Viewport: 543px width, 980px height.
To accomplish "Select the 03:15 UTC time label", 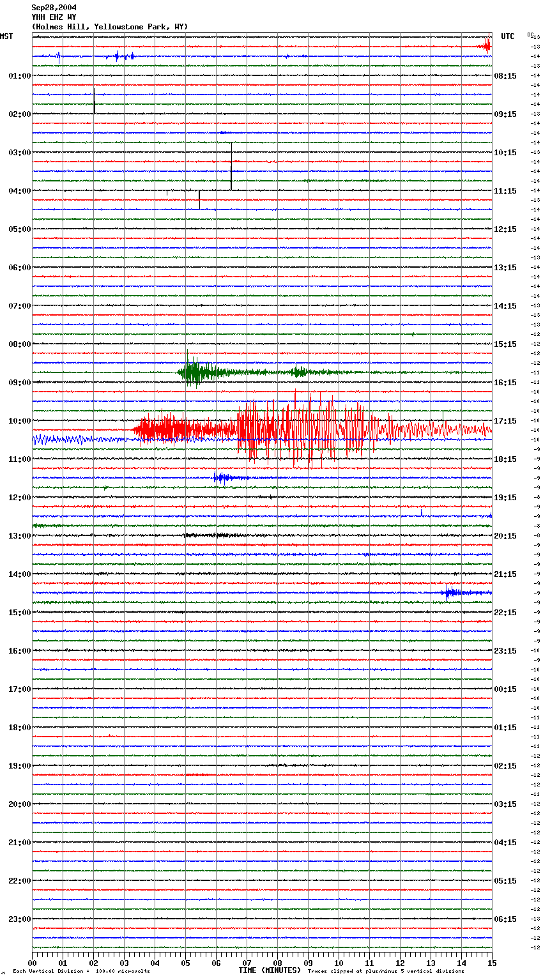I will 505,804.
